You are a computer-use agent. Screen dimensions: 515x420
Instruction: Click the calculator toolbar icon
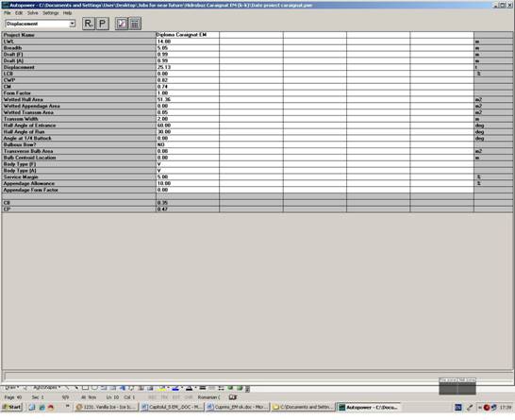click(x=135, y=24)
